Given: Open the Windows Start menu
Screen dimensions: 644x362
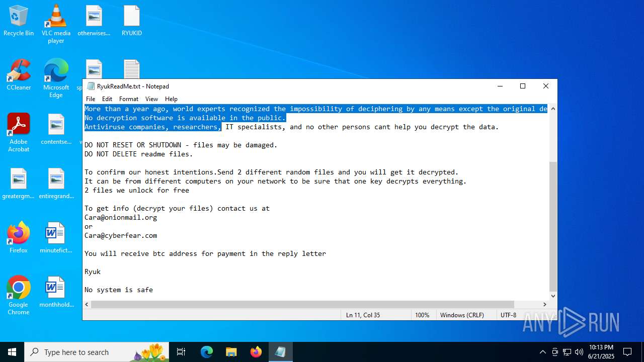Looking at the screenshot, I should click(x=12, y=352).
